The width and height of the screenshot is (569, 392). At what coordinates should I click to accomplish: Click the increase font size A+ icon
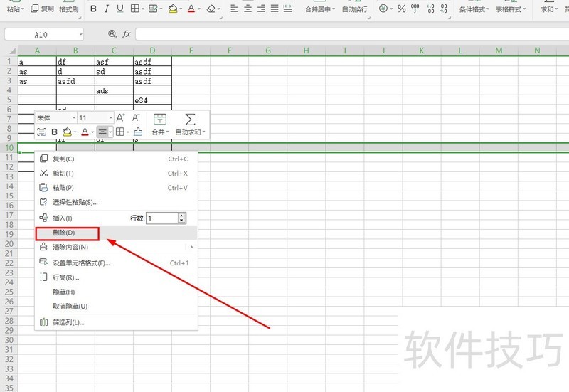point(120,117)
